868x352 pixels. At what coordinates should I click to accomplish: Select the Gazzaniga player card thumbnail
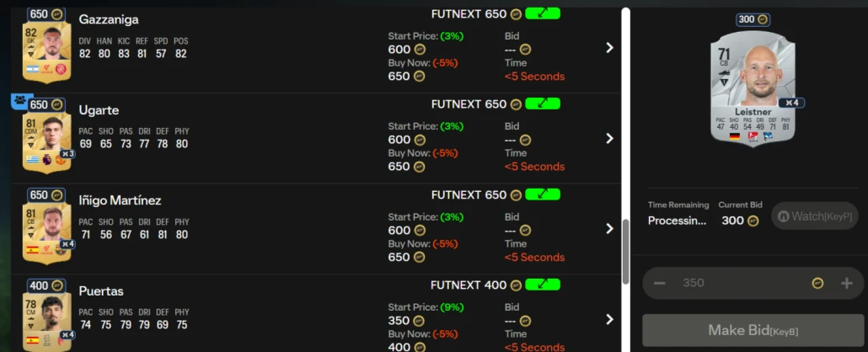[46, 45]
